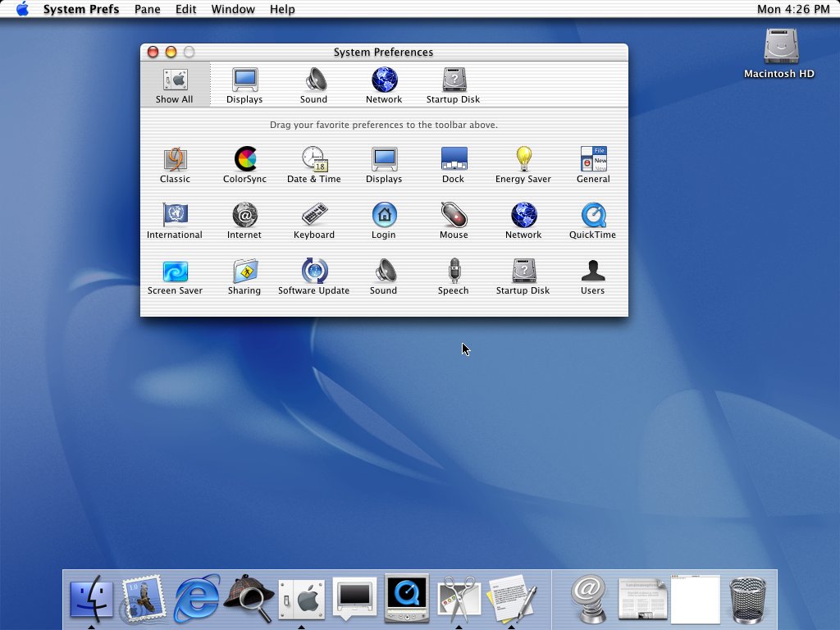Open the Login preference pane
840x630 pixels.
coord(384,221)
